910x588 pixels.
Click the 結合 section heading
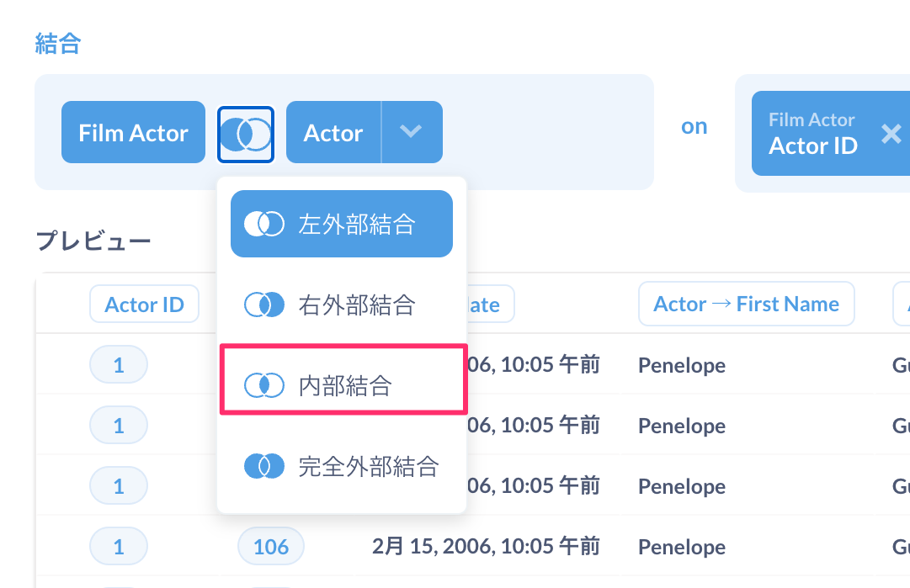click(x=57, y=44)
